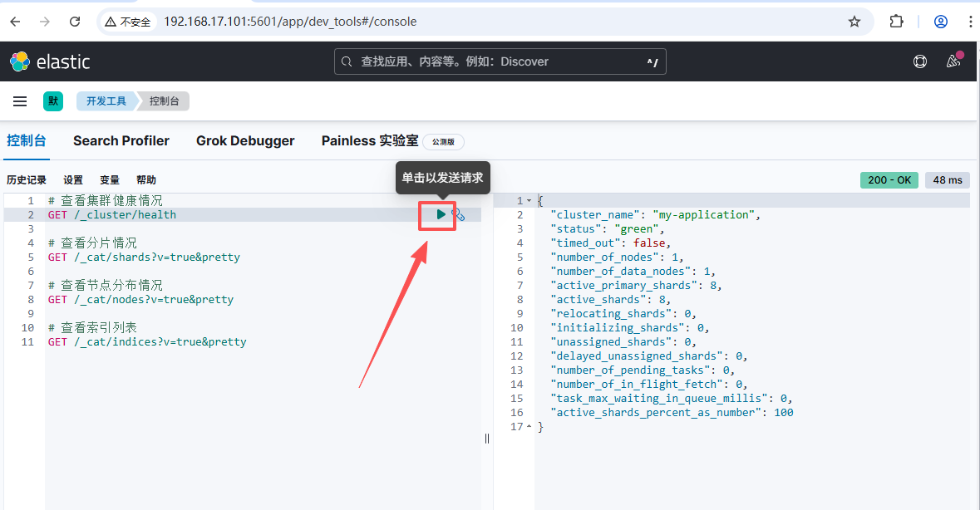
Task: Reload the browser page
Action: point(75,22)
